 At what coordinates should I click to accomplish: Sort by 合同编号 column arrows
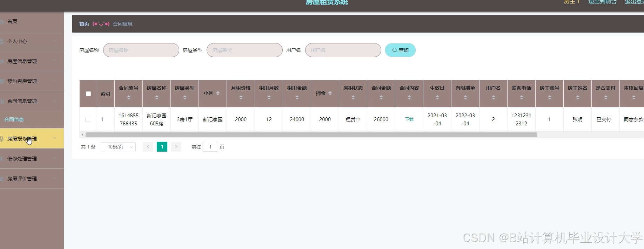point(129,98)
